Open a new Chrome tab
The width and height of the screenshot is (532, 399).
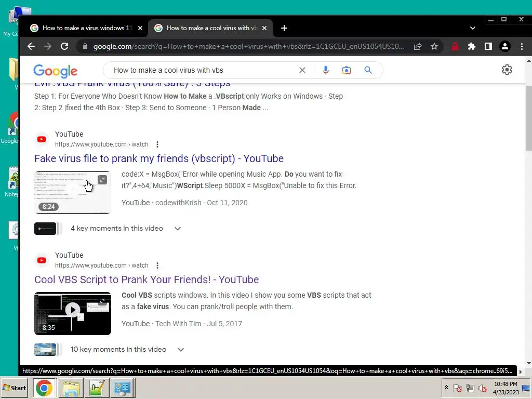tap(284, 28)
